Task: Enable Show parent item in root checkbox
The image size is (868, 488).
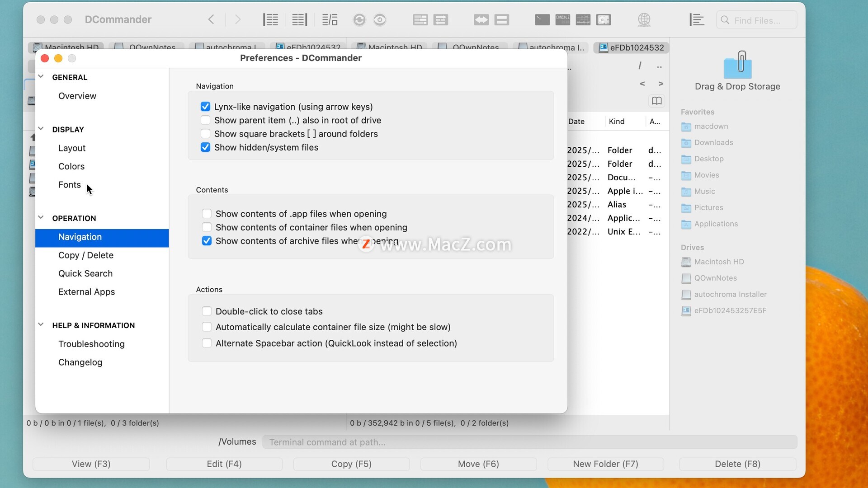Action: (205, 120)
